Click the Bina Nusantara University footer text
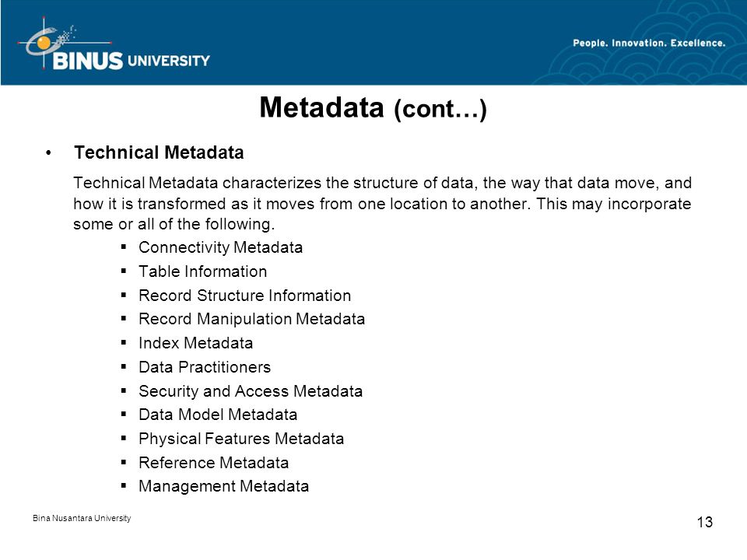This screenshot has height=560, width=747. coord(82,518)
